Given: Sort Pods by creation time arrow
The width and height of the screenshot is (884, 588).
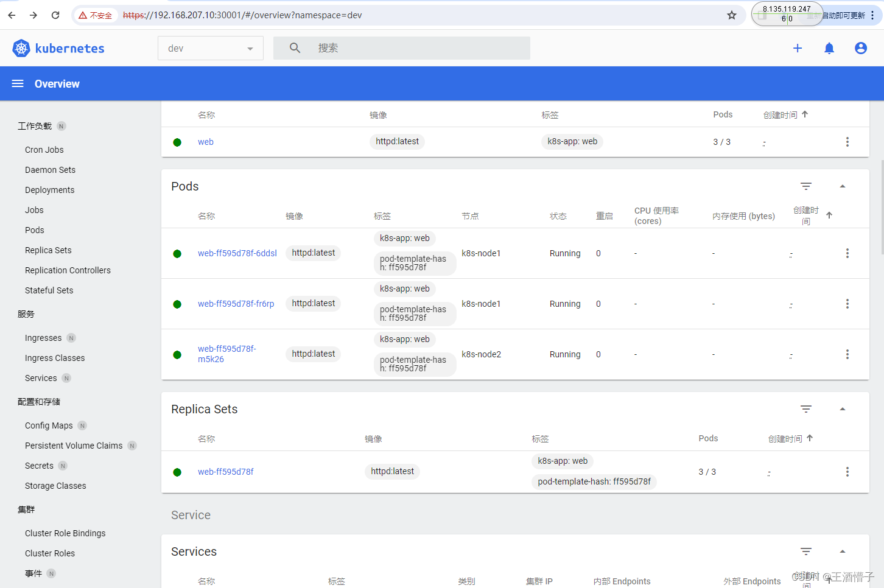Looking at the screenshot, I should (x=829, y=215).
